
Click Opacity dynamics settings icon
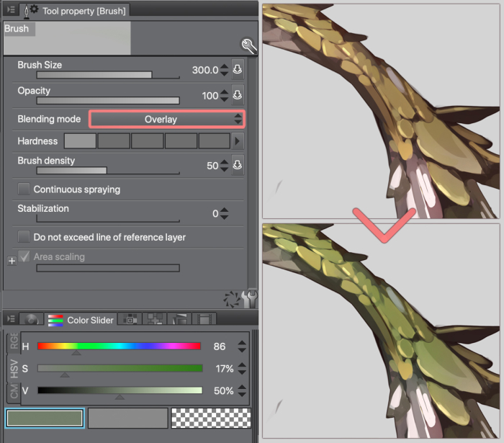pos(238,96)
